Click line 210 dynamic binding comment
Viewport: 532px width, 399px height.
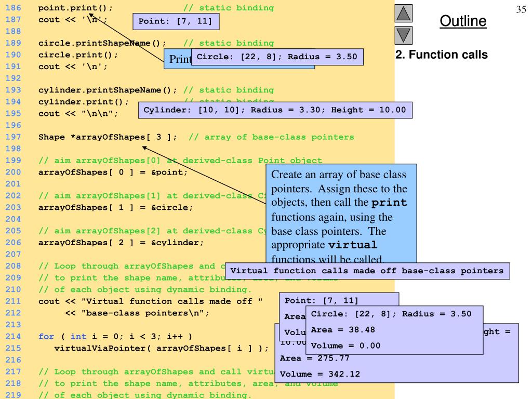click(x=145, y=290)
